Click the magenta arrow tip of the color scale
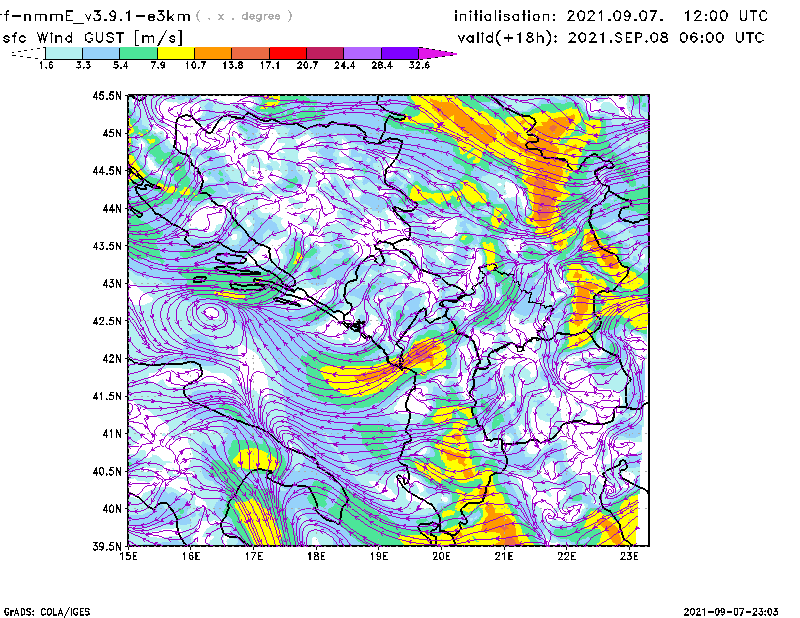This screenshot has height=618, width=800. click(x=440, y=52)
